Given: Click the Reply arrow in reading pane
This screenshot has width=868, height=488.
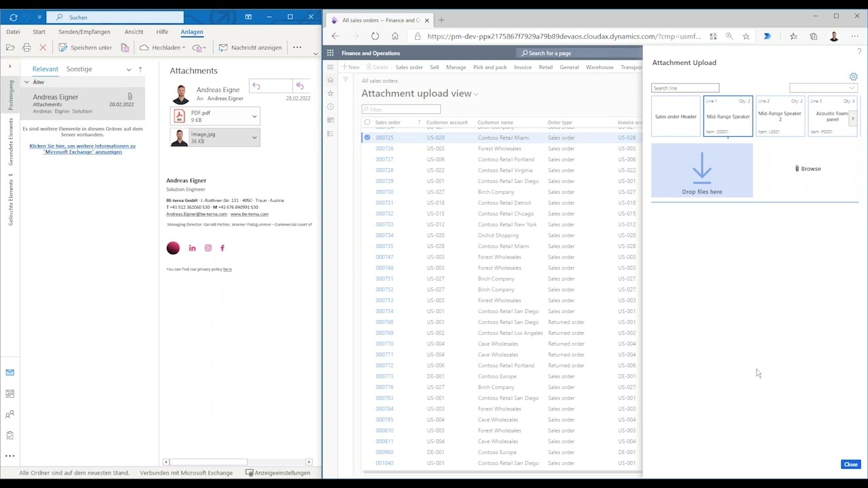Looking at the screenshot, I should coord(256,86).
